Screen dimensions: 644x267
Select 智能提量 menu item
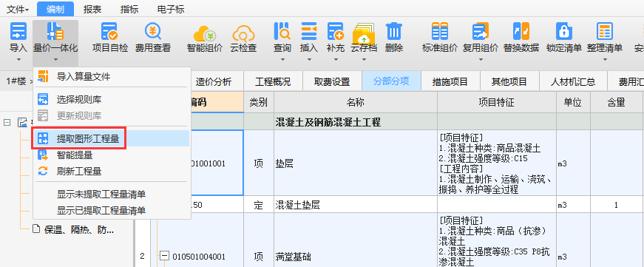pyautogui.click(x=112, y=155)
